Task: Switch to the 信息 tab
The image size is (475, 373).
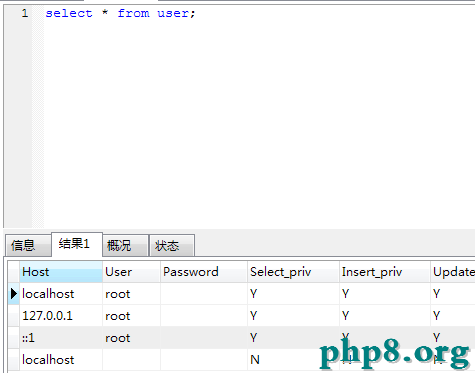Action: pyautogui.click(x=28, y=246)
